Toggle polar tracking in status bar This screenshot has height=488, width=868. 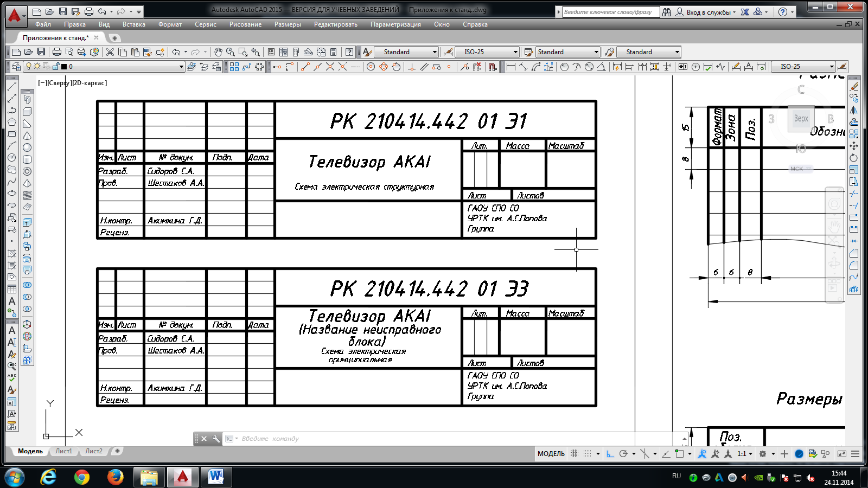[x=623, y=454]
